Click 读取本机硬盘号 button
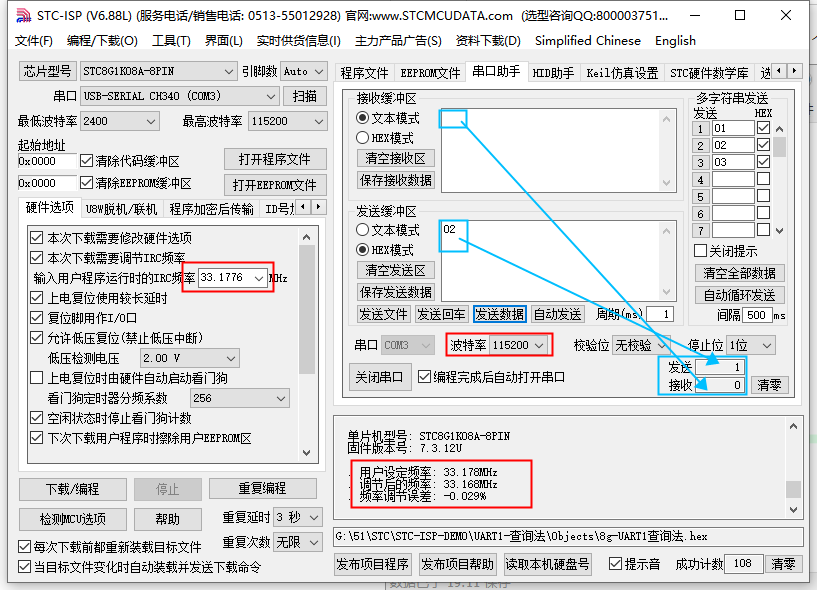This screenshot has height=590, width=817. tap(547, 564)
